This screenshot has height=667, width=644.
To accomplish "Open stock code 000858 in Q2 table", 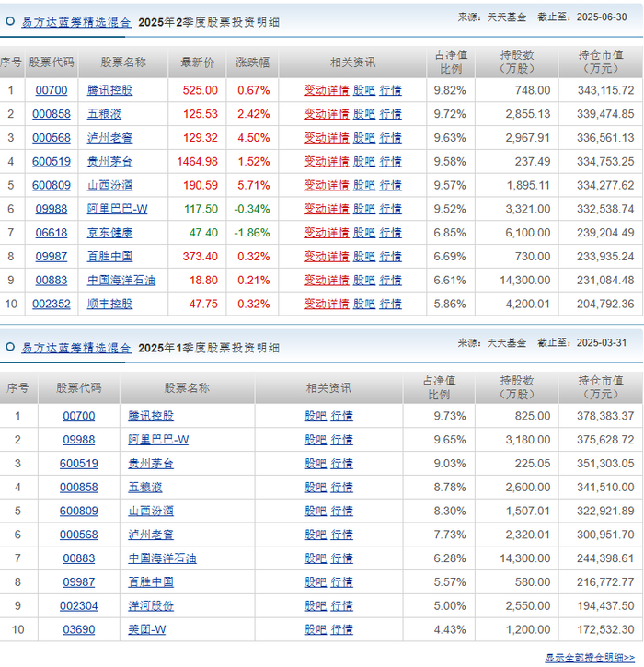I will [x=52, y=114].
